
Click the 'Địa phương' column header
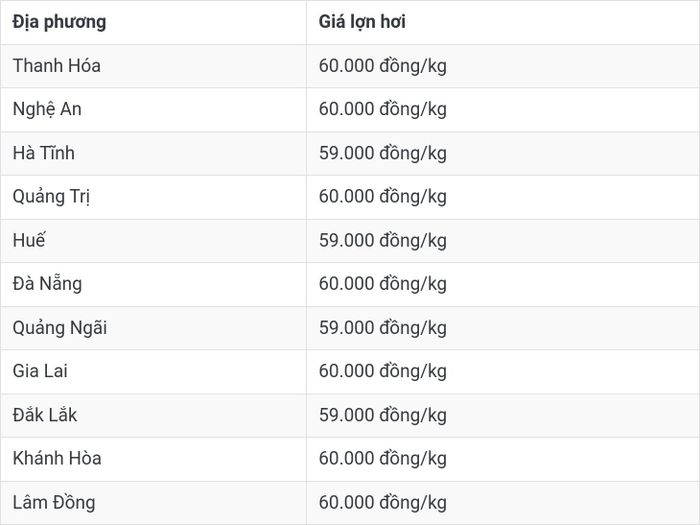153,22
